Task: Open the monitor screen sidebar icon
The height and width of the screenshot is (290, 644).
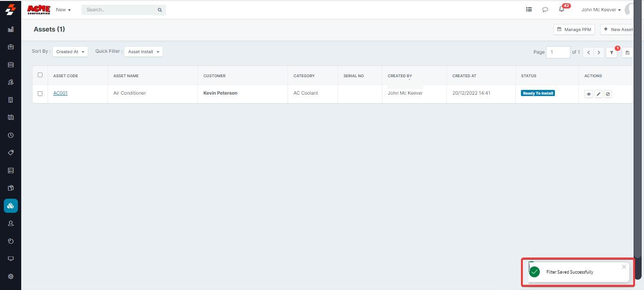Action: click(10, 259)
